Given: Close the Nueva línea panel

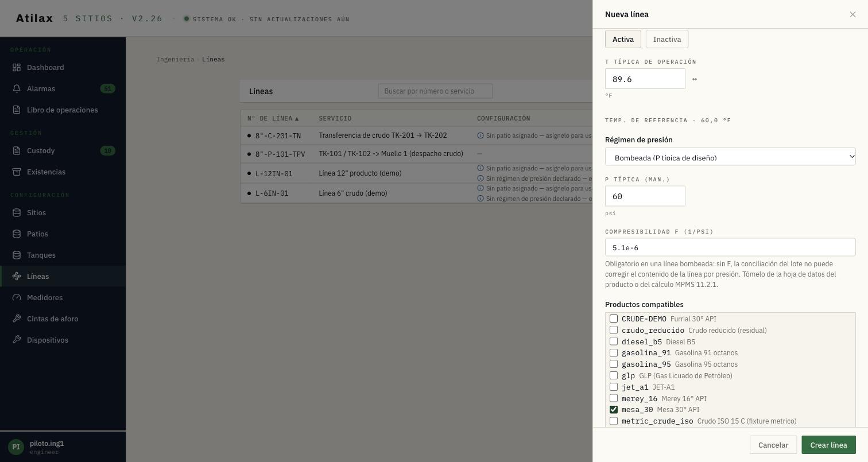Looking at the screenshot, I should pyautogui.click(x=852, y=14).
